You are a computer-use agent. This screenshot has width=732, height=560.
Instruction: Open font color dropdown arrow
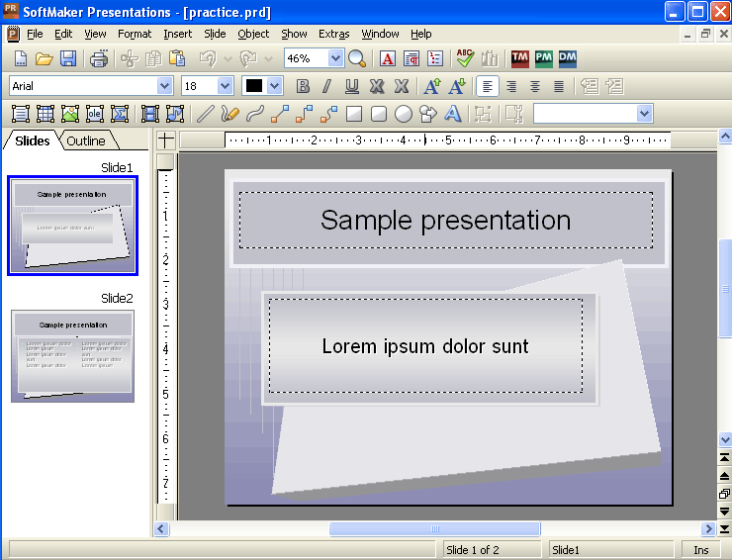tap(275, 86)
